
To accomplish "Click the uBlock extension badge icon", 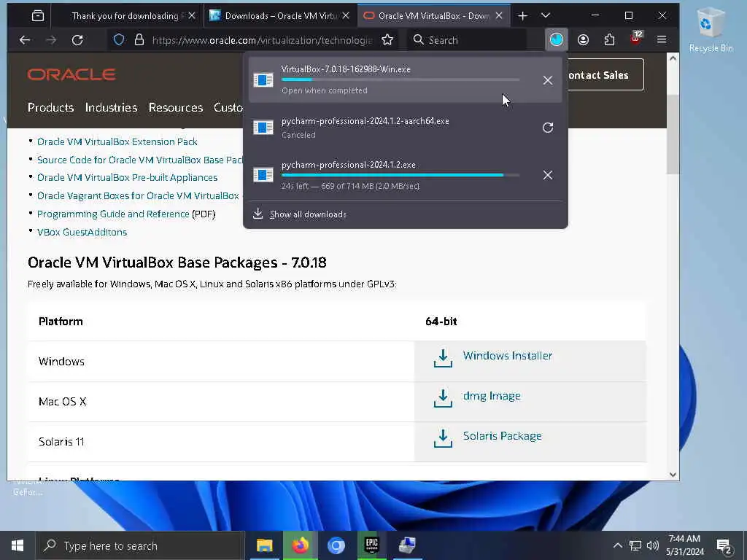I will pyautogui.click(x=636, y=38).
